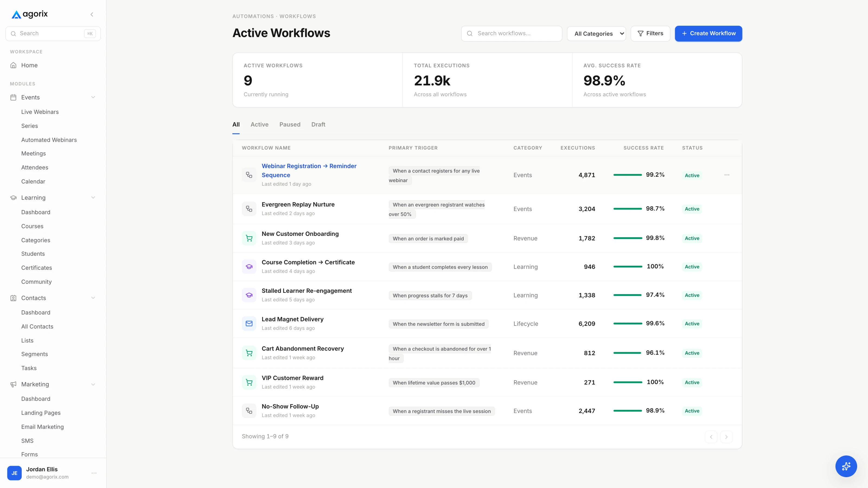This screenshot has width=868, height=488.
Task: Open Automated Webinars in the sidebar
Action: 49,140
